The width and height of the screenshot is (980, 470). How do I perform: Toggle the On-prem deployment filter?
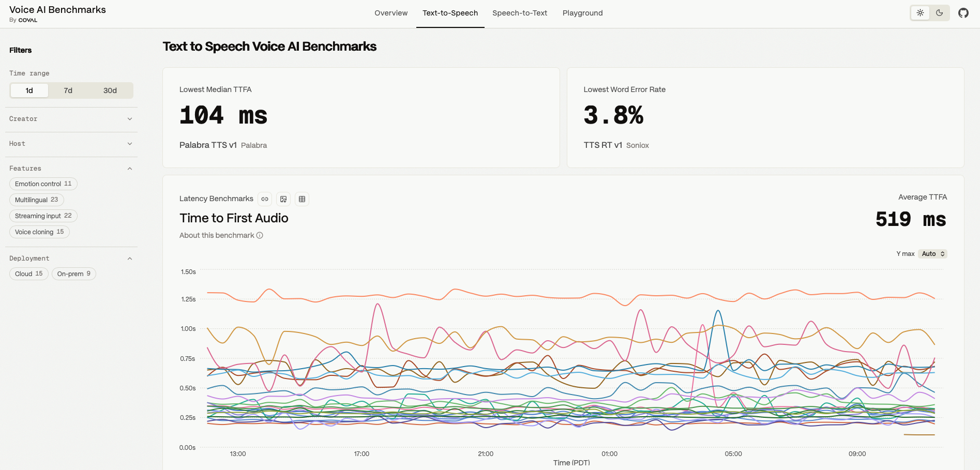[74, 274]
